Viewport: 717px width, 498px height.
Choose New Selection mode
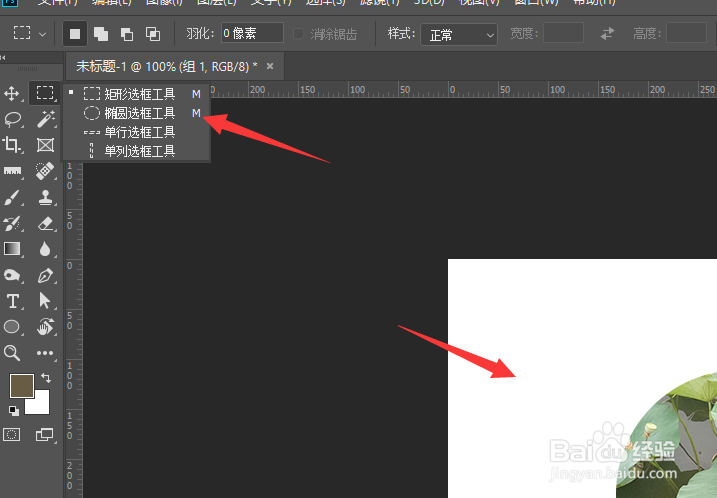(75, 34)
